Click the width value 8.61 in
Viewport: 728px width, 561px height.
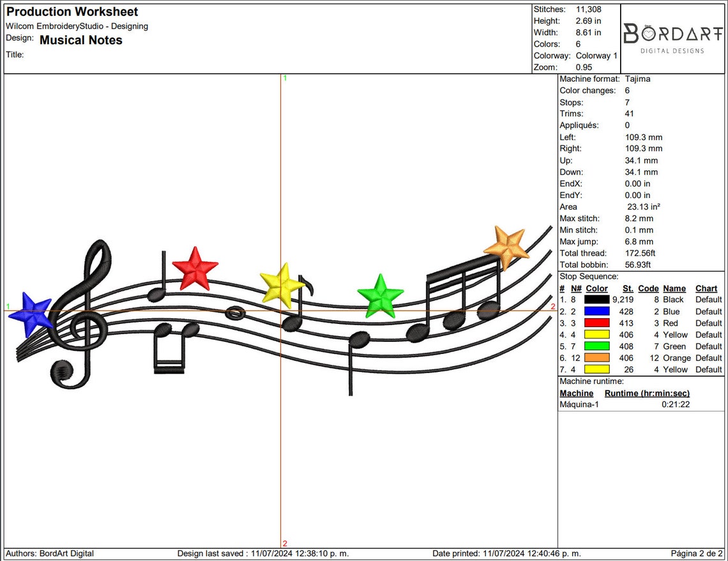point(588,33)
